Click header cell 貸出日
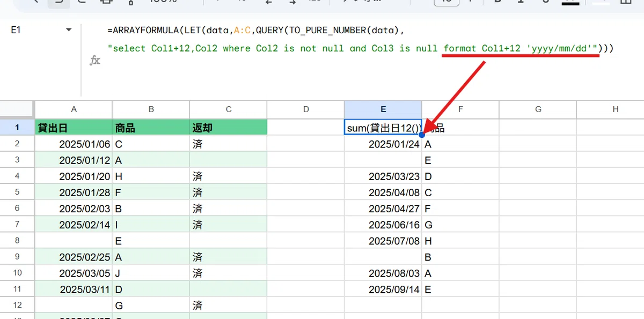This screenshot has height=319, width=644. point(74,128)
